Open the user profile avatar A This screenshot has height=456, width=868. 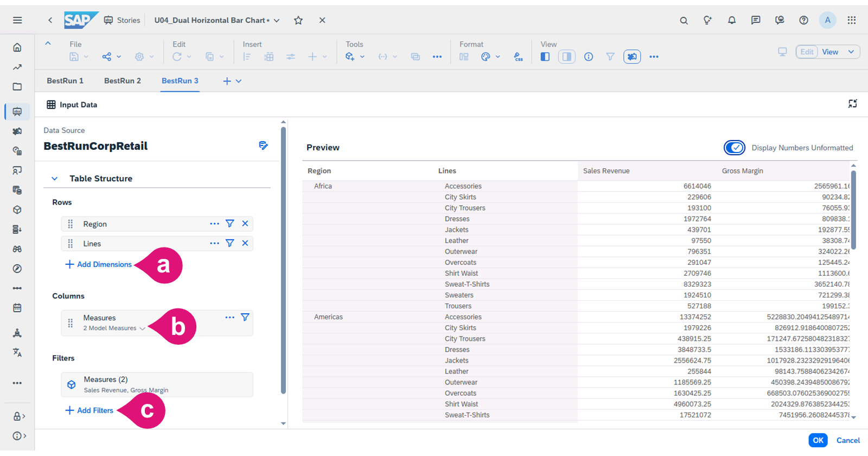tap(827, 20)
